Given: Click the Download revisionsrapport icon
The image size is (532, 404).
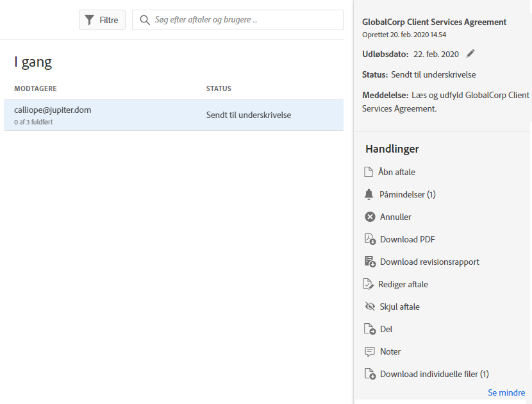Looking at the screenshot, I should tap(370, 262).
